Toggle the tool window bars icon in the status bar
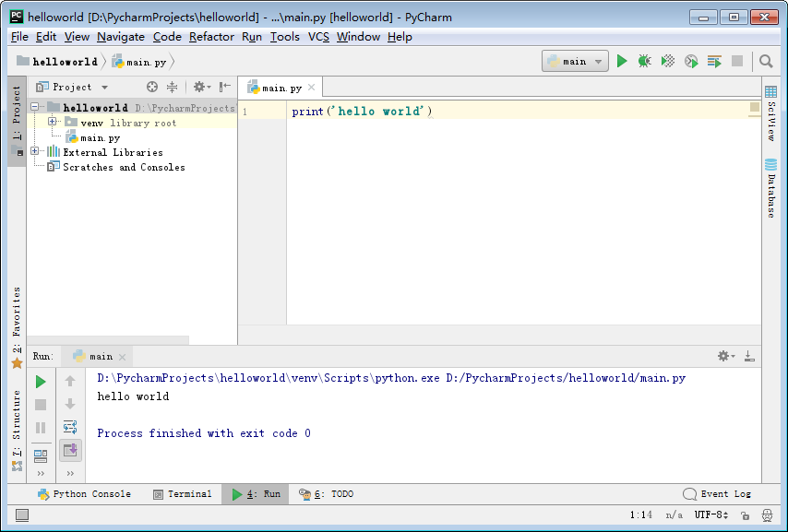This screenshot has height=532, width=788. (x=22, y=515)
